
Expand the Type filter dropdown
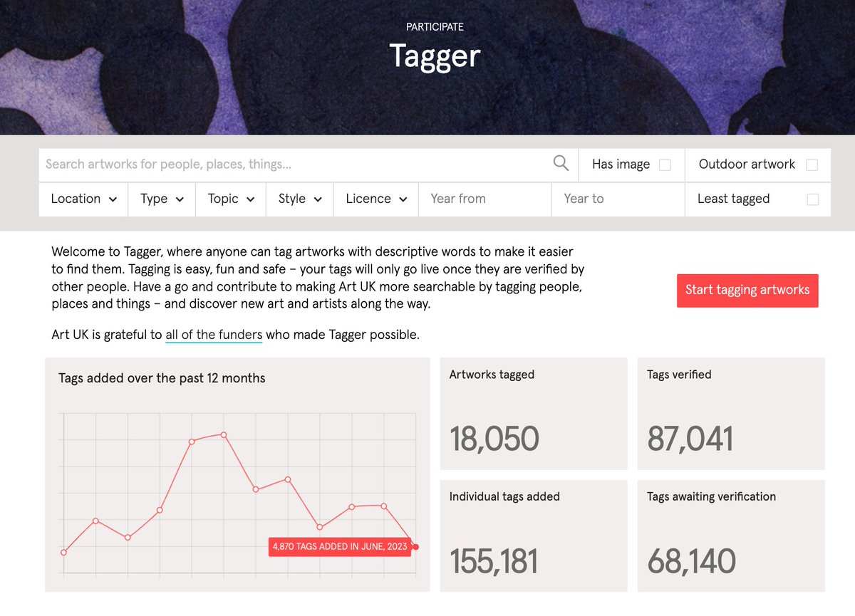point(162,199)
